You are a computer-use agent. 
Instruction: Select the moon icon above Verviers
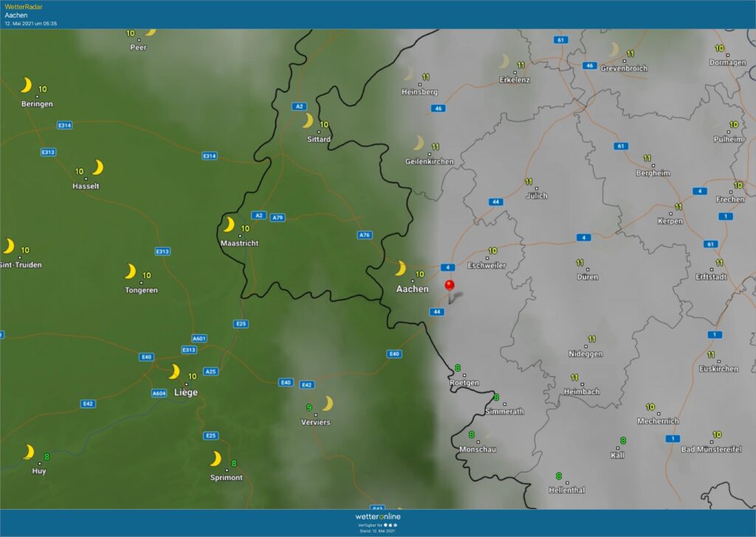328,403
